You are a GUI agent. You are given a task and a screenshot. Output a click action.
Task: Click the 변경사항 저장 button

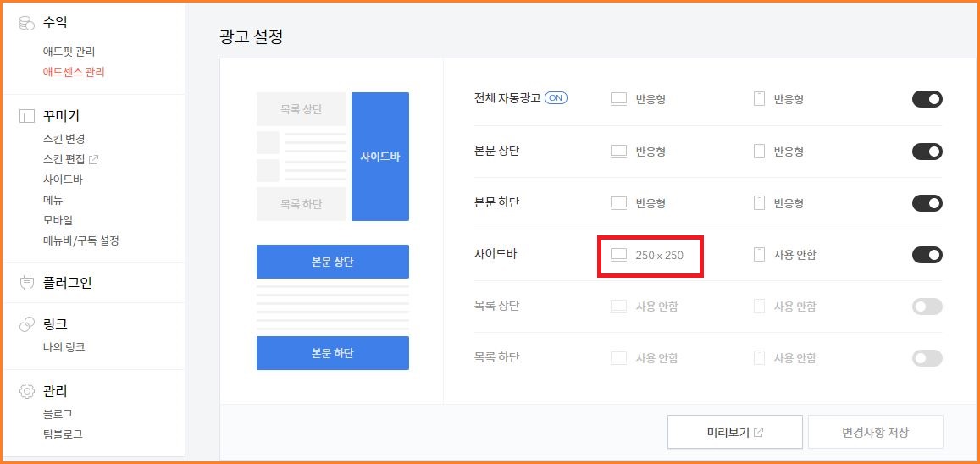pyautogui.click(x=876, y=432)
